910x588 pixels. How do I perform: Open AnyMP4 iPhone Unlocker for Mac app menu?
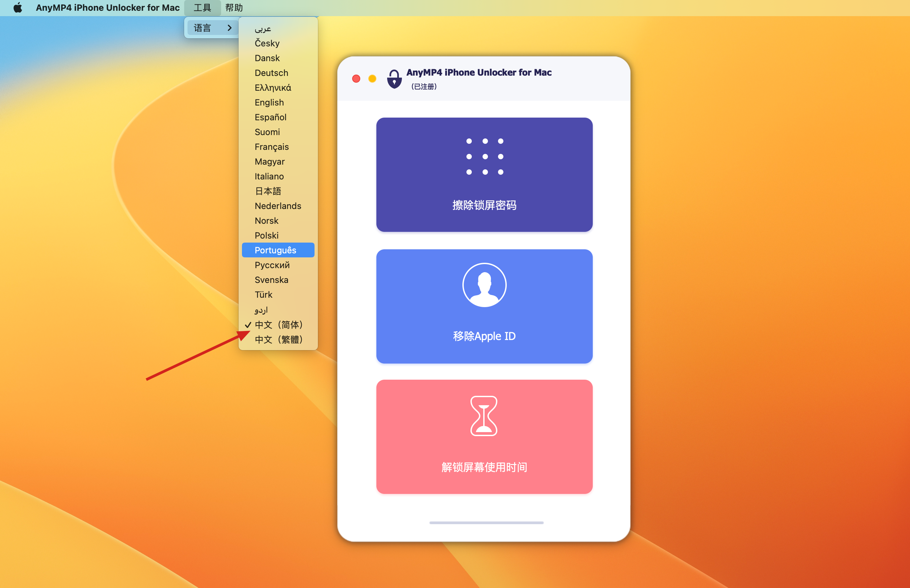(108, 8)
